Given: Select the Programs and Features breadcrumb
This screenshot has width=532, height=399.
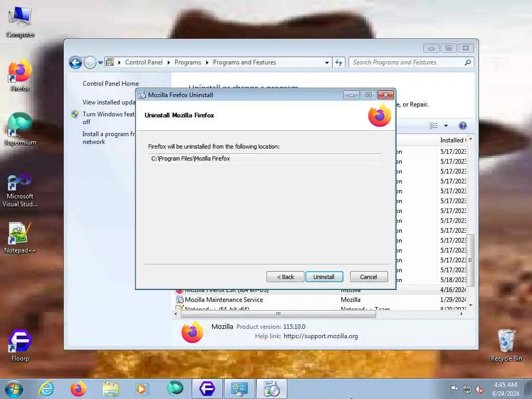Looking at the screenshot, I should point(244,62).
